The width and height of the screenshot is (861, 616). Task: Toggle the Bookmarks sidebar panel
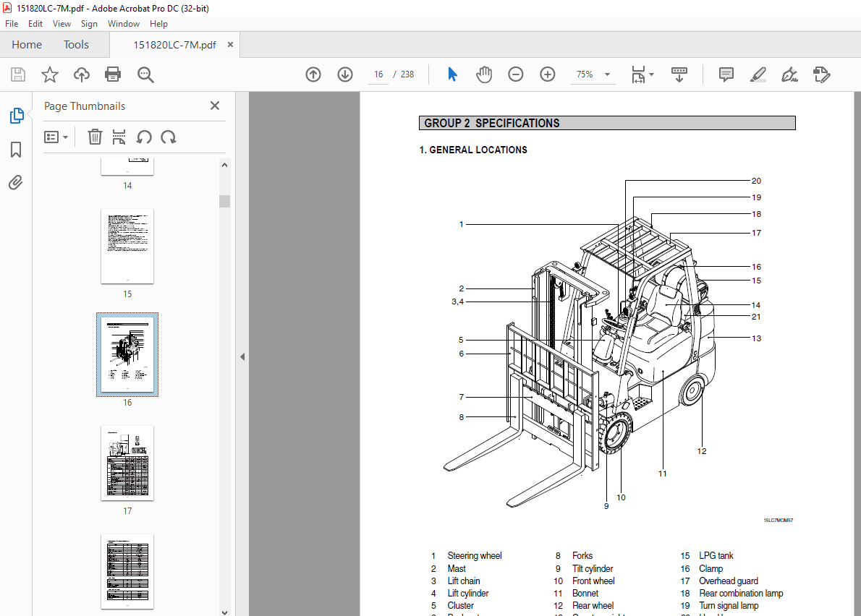pyautogui.click(x=16, y=150)
